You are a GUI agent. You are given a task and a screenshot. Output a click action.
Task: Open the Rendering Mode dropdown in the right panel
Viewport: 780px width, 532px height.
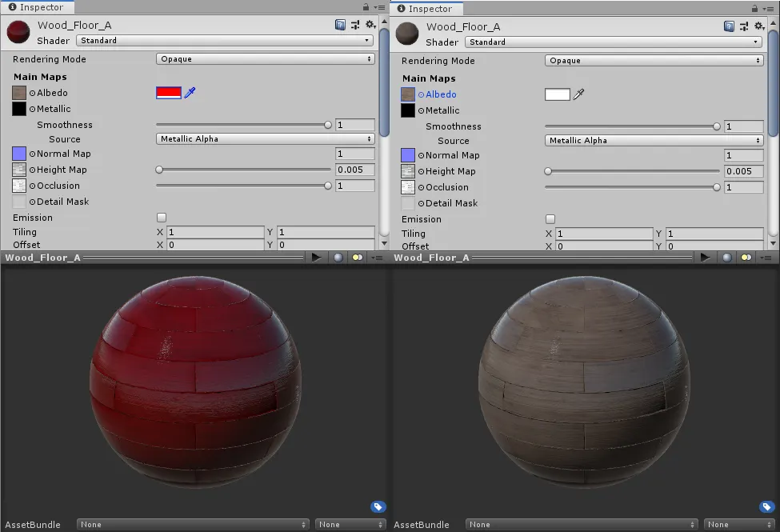pos(654,61)
